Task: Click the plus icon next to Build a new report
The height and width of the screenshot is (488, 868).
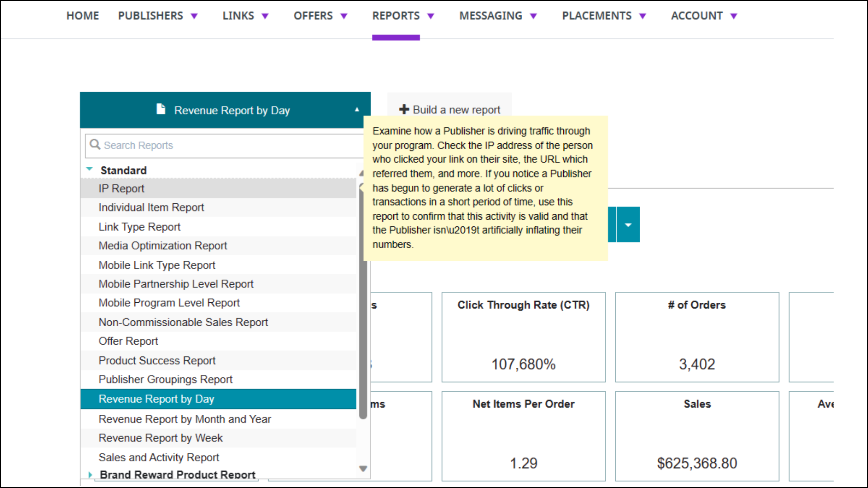Action: point(404,109)
